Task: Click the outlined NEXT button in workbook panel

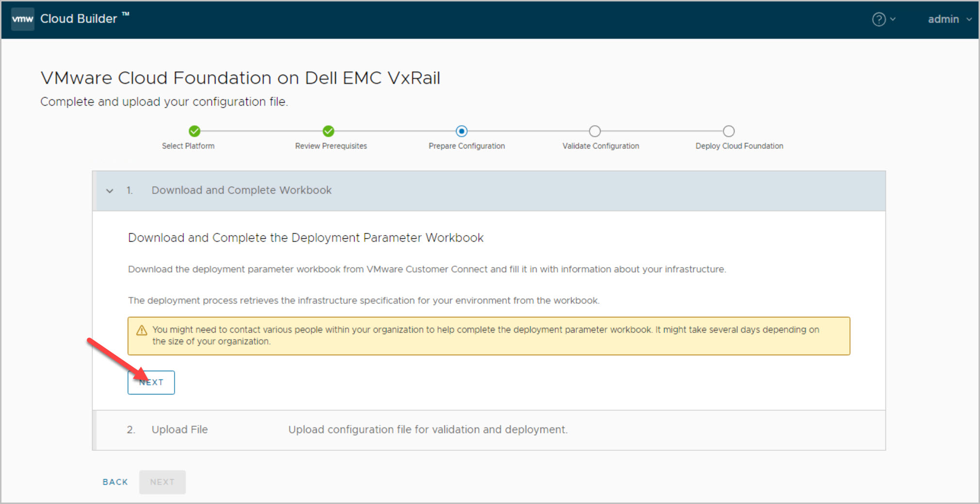Action: [151, 383]
